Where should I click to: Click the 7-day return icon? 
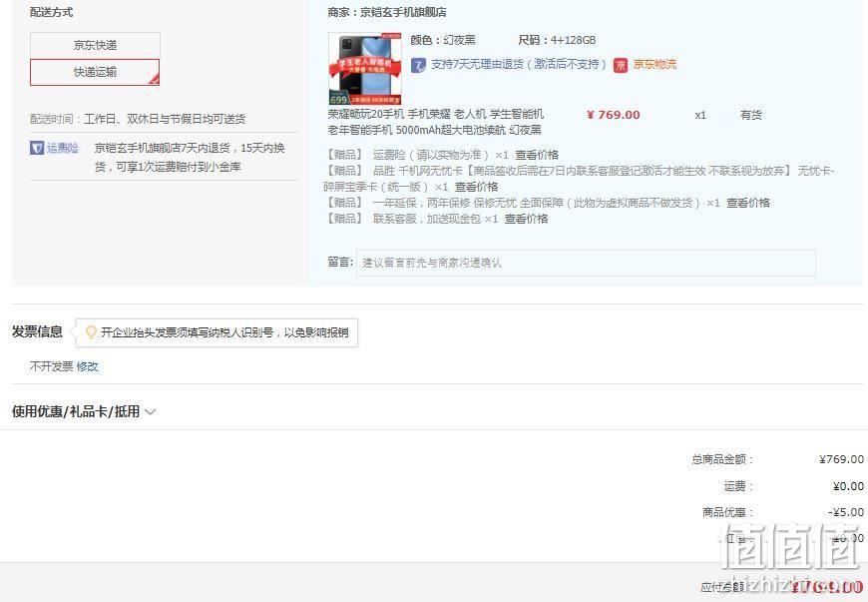point(418,65)
